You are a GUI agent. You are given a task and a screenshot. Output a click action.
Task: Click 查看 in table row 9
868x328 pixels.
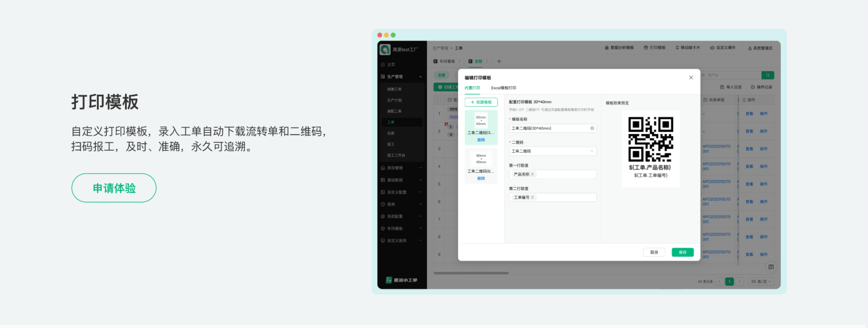point(749,254)
